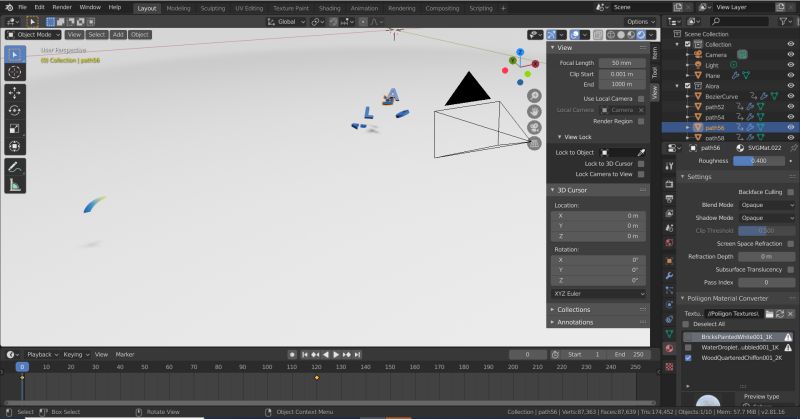Click the keyframe marker at frame 120
The width and height of the screenshot is (800, 419).
(x=317, y=378)
